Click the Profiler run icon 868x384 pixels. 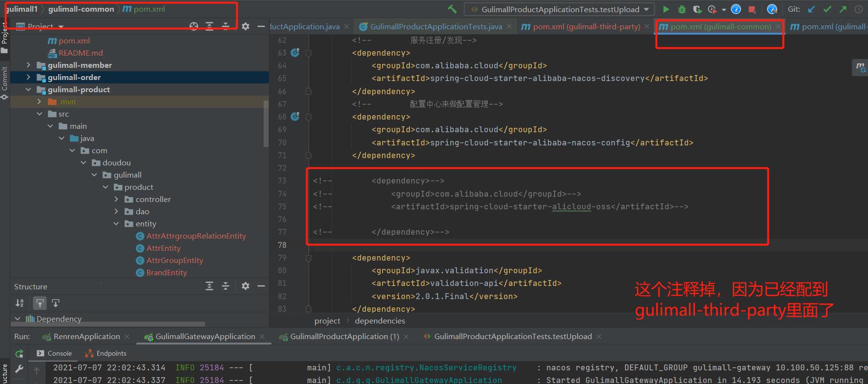[x=712, y=9]
